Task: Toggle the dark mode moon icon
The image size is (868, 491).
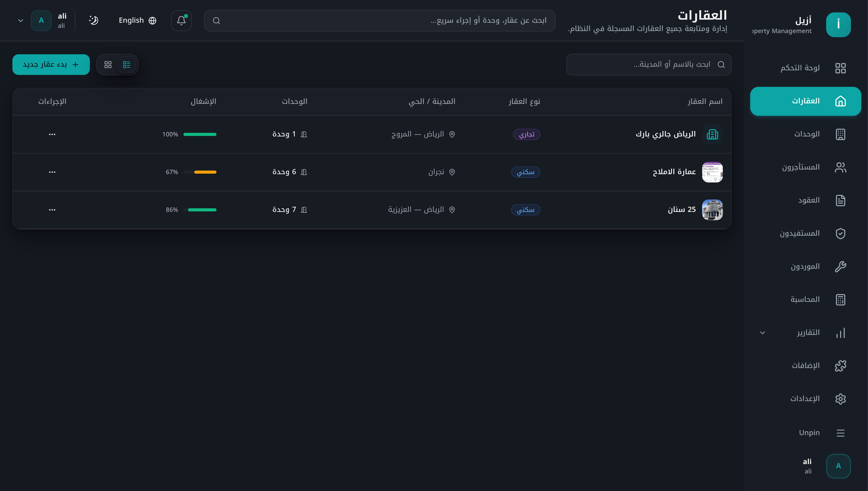Action: point(93,20)
